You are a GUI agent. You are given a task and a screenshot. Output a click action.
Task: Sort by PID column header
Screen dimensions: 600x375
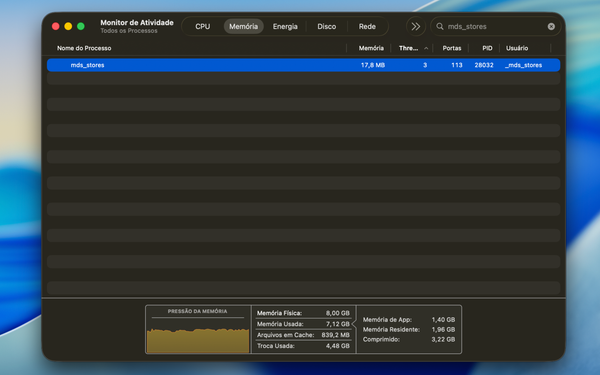click(487, 48)
